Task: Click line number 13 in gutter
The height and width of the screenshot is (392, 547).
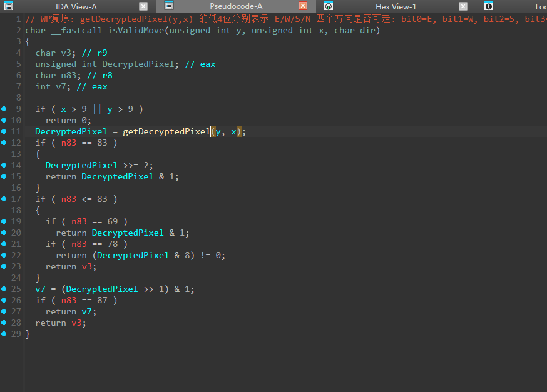Action: pos(16,154)
